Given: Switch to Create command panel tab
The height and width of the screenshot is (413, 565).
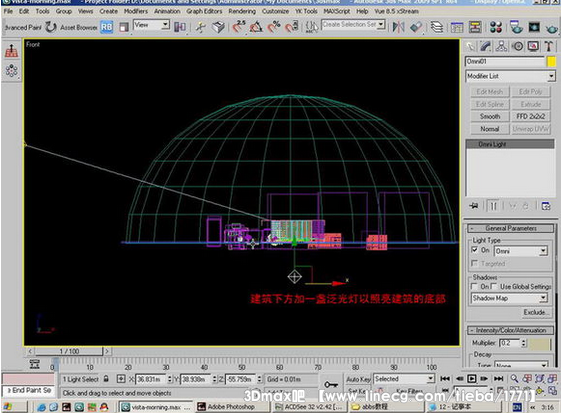Looking at the screenshot, I should click(x=470, y=46).
